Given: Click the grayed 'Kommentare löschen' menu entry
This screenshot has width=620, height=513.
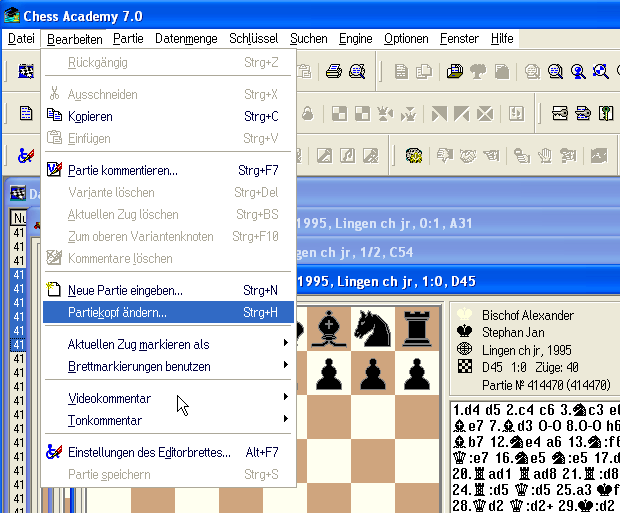Looking at the screenshot, I should (x=168, y=258).
